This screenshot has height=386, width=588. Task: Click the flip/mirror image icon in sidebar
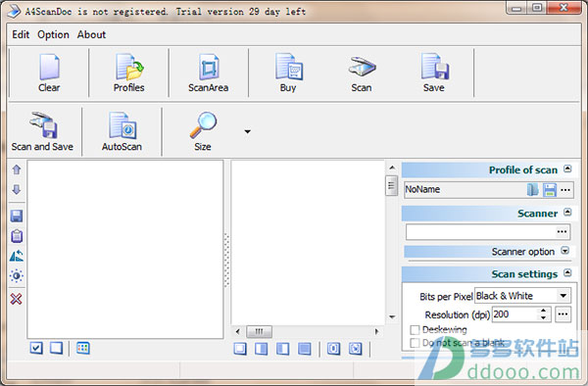tap(17, 256)
